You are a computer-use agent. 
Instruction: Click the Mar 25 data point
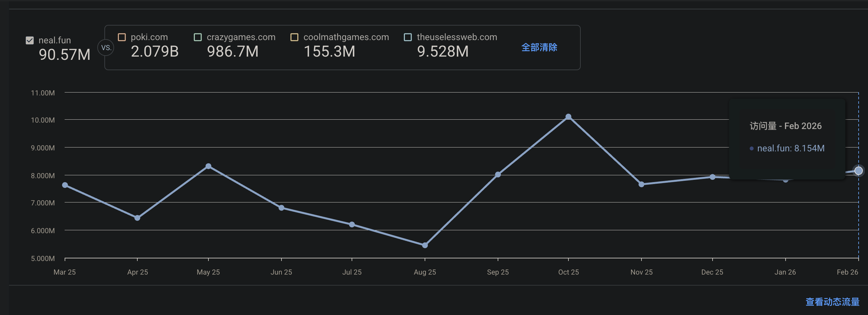[x=65, y=185]
